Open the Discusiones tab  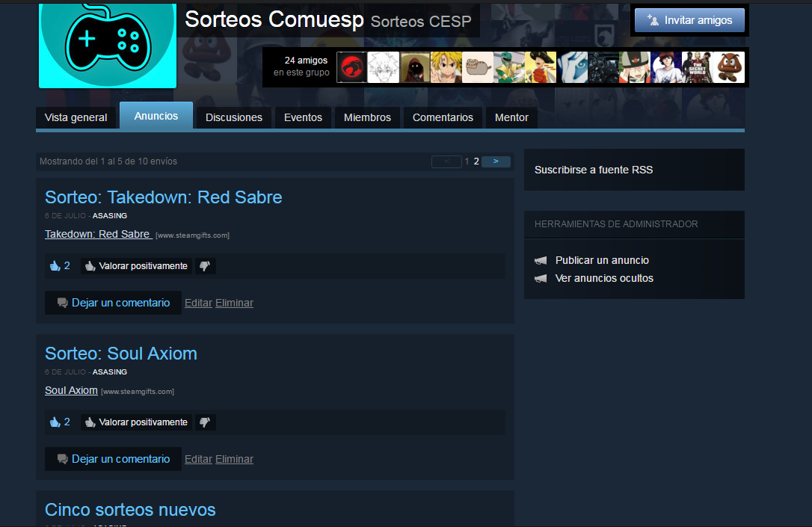tap(233, 117)
